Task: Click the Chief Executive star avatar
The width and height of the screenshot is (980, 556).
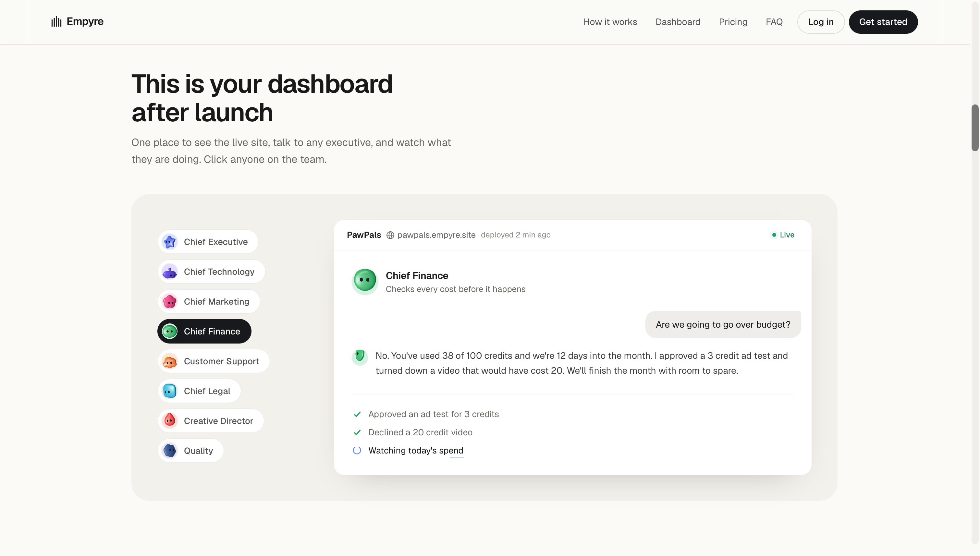Action: pyautogui.click(x=170, y=242)
